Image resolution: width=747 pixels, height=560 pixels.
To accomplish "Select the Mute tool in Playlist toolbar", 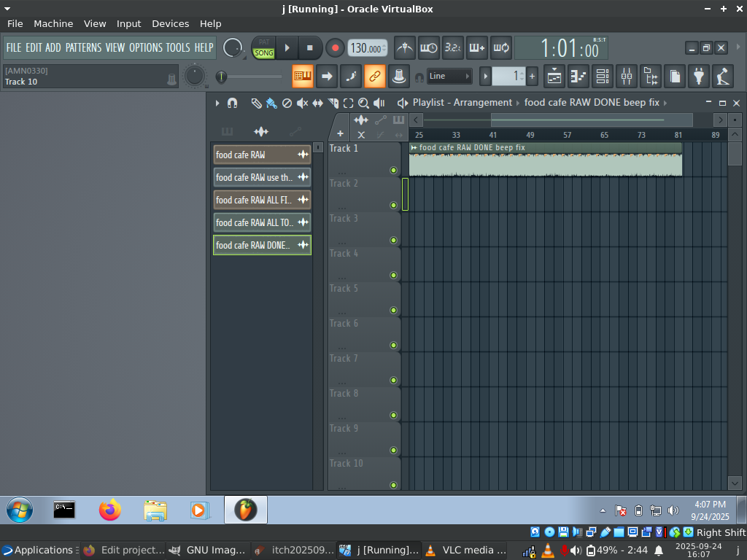I will (302, 103).
